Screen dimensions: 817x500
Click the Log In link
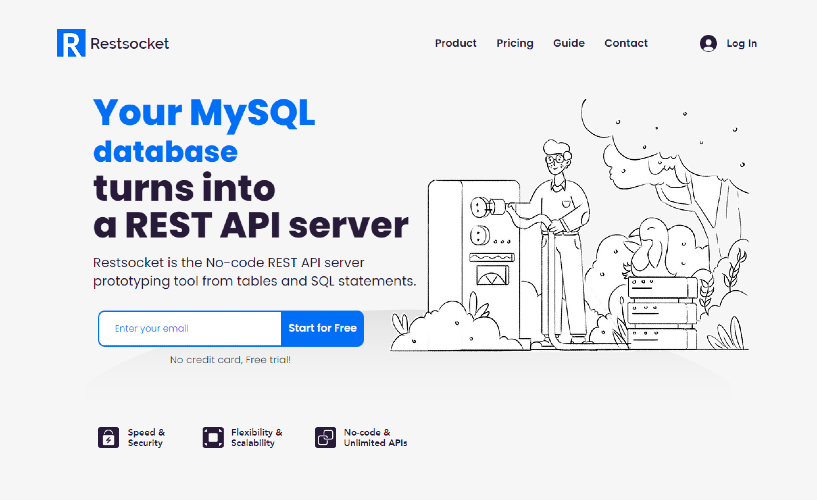[x=741, y=43]
